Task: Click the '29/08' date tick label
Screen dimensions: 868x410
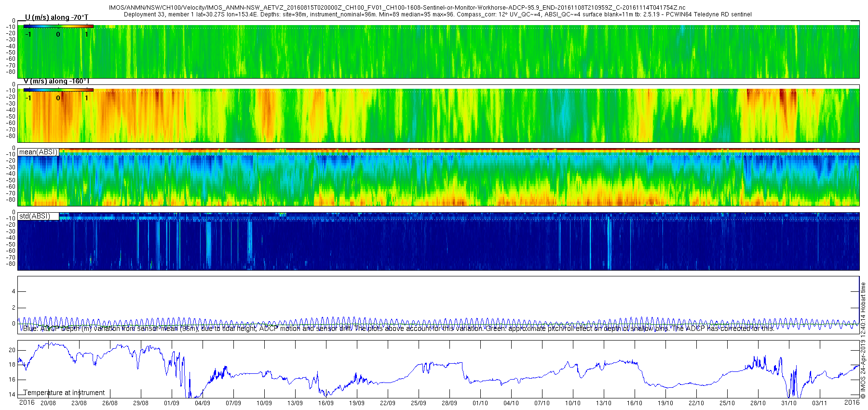Action: (x=141, y=403)
